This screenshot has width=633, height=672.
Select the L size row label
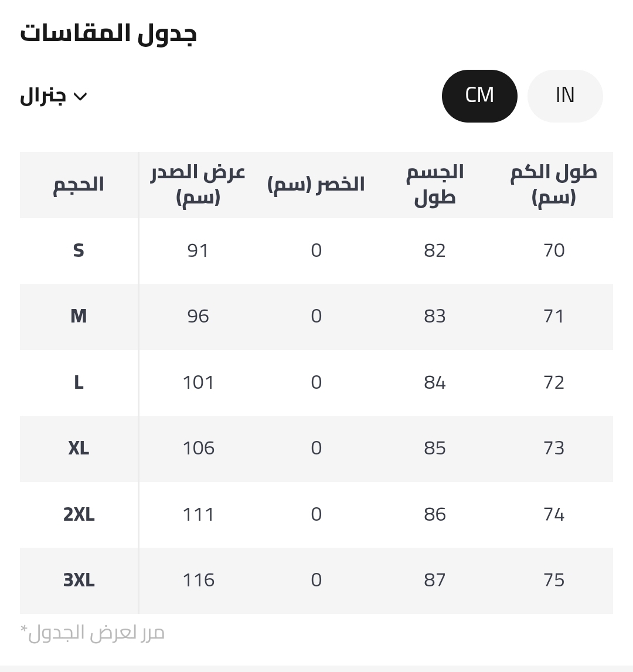point(79,382)
